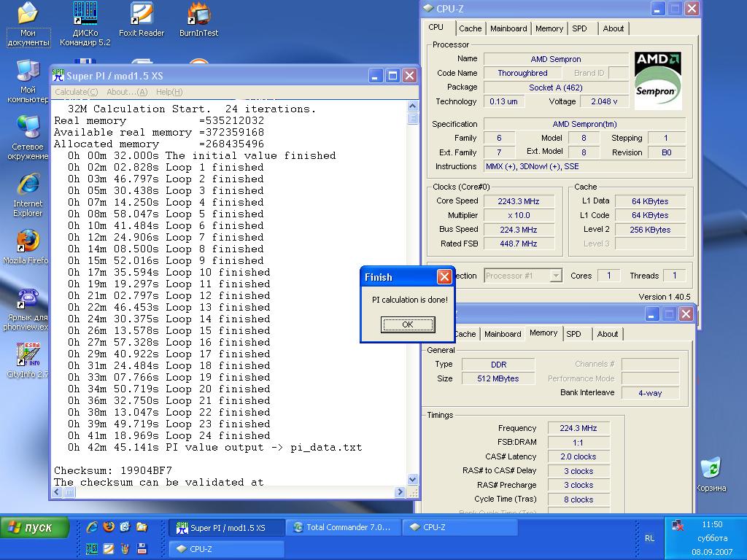Open the Корзина recycle bin icon
747x560 pixels.
pos(711,474)
